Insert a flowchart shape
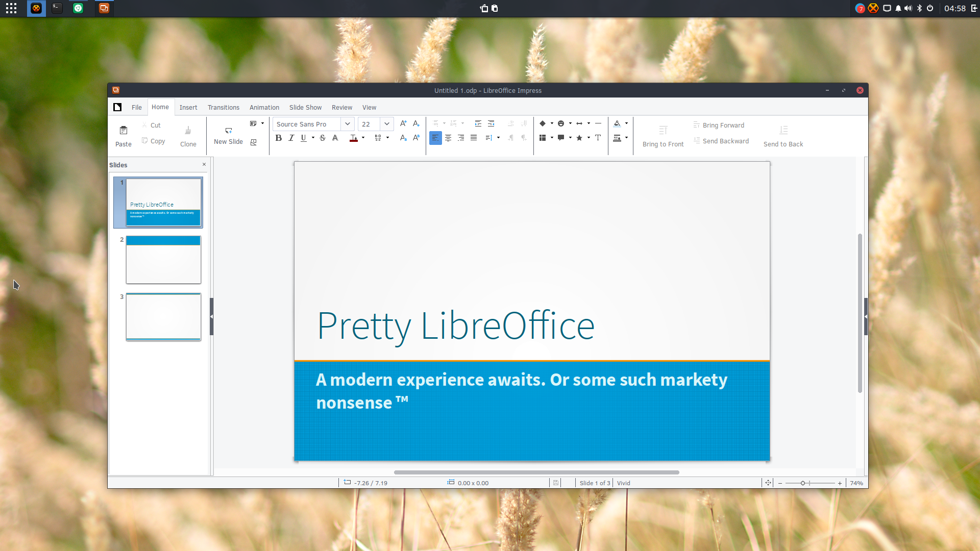This screenshot has height=551, width=980. pos(543,138)
